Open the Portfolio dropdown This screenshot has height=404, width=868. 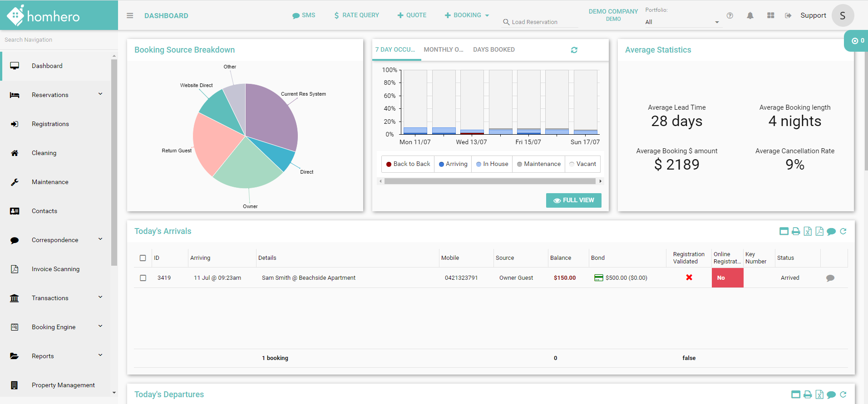pyautogui.click(x=681, y=22)
